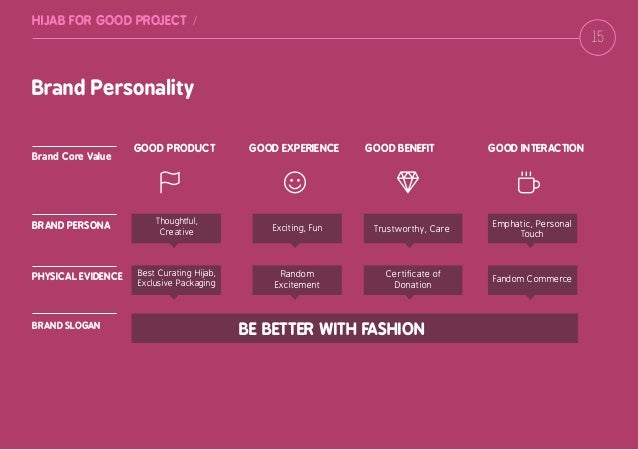
Task: Click the flag icon under Good Product
Action: coord(170,182)
